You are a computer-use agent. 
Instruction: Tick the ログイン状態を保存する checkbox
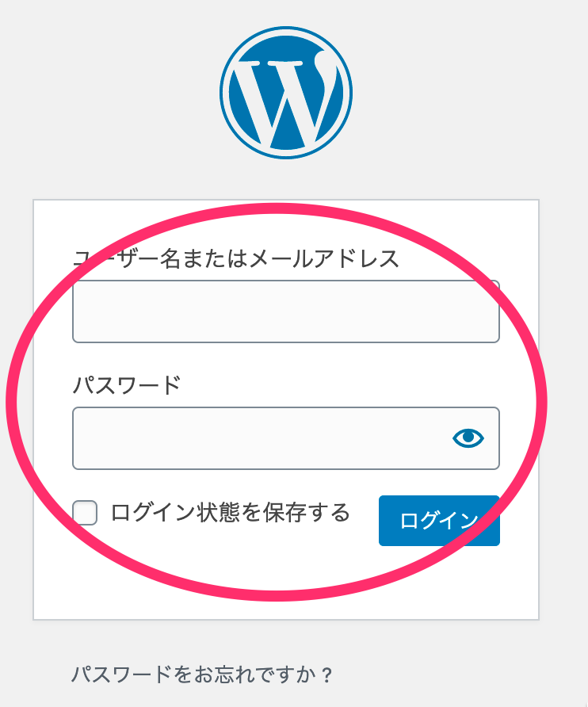tap(85, 513)
